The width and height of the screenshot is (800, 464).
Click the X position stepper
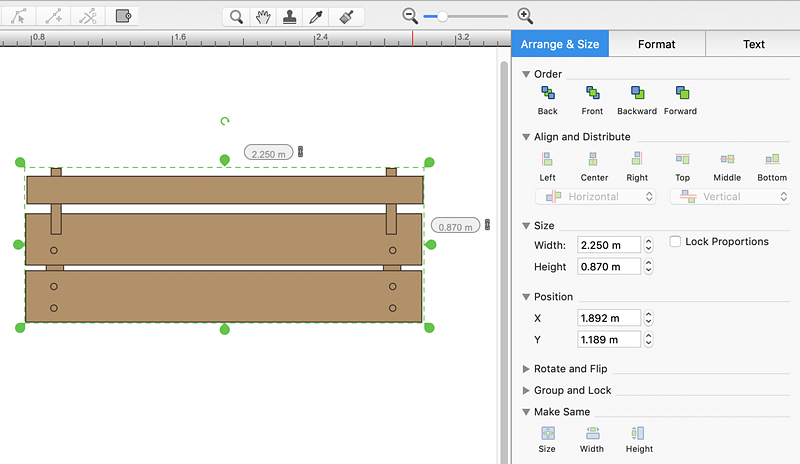click(648, 318)
